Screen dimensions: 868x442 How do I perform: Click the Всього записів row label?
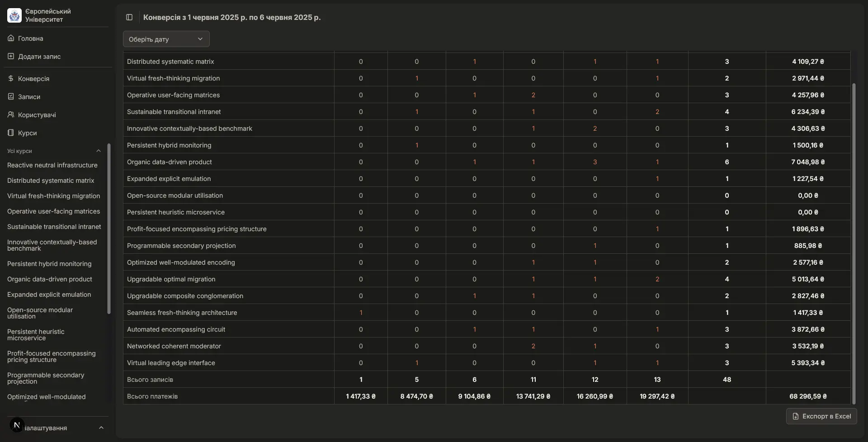tap(150, 380)
